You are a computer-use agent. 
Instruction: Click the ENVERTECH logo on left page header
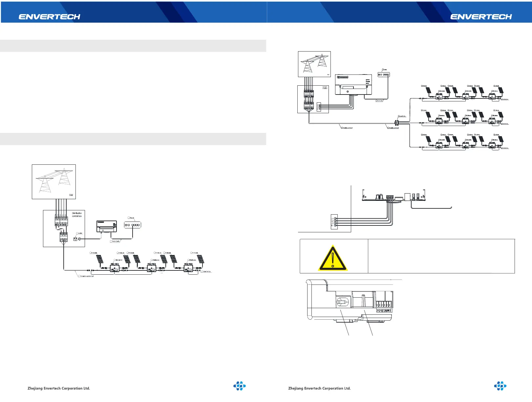(x=49, y=17)
